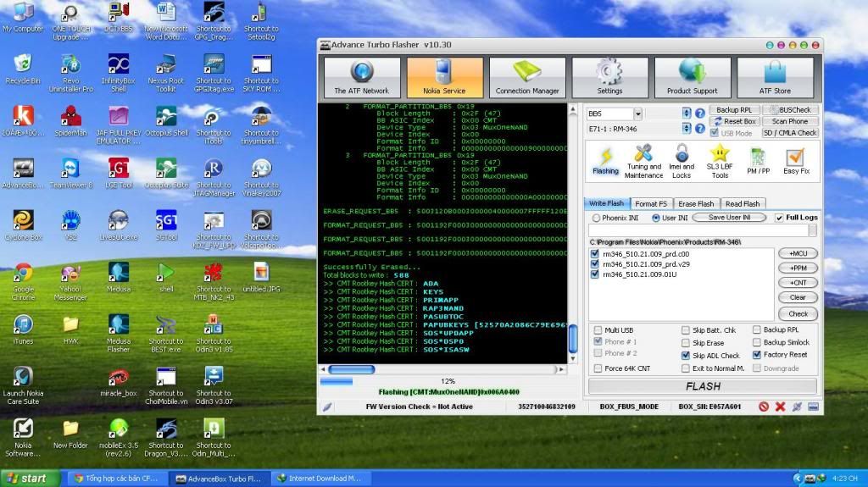The width and height of the screenshot is (868, 487).
Task: Click the +PPM button
Action: [x=798, y=268]
